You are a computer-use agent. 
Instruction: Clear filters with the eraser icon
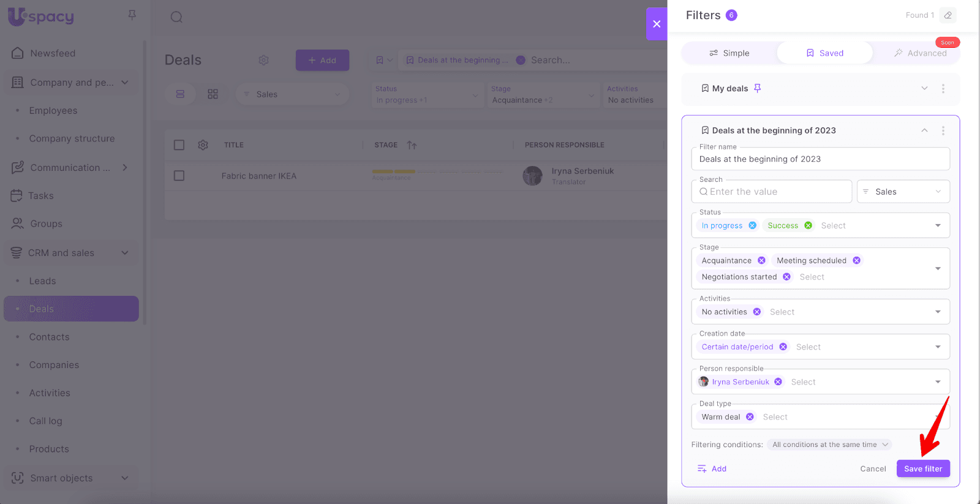[x=948, y=15]
